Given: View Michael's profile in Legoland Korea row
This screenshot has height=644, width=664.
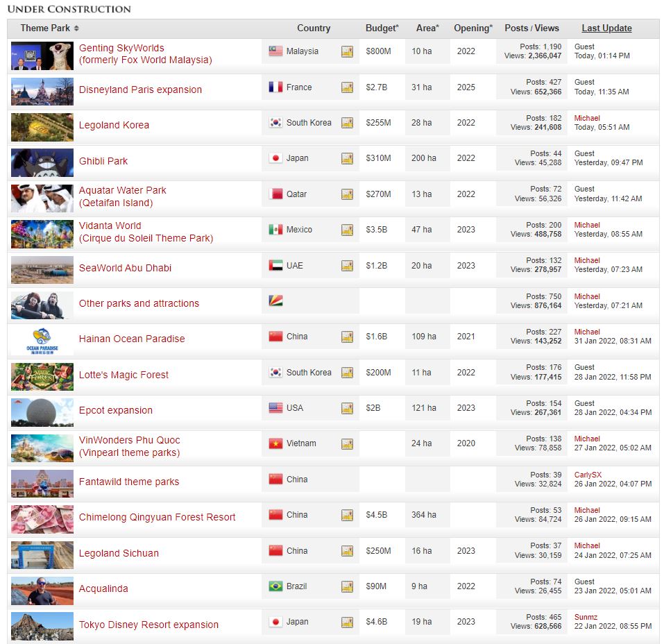Looking at the screenshot, I should [x=587, y=118].
